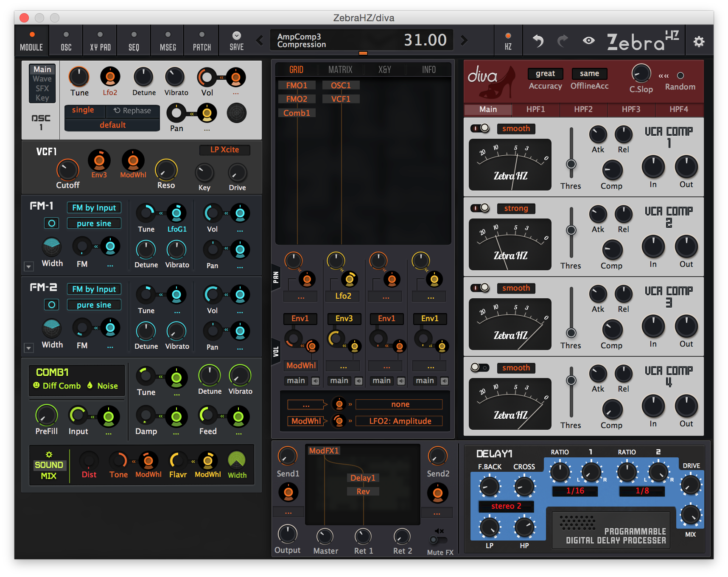Open VCF1 filter type LP Xcite dropdown
This screenshot has width=728, height=577.
click(224, 150)
